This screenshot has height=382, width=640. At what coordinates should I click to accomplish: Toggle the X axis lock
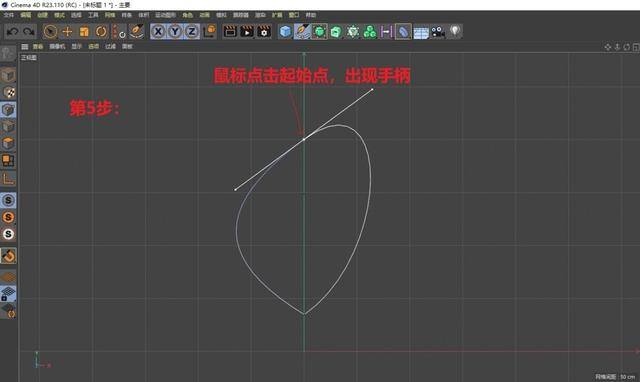[x=158, y=31]
